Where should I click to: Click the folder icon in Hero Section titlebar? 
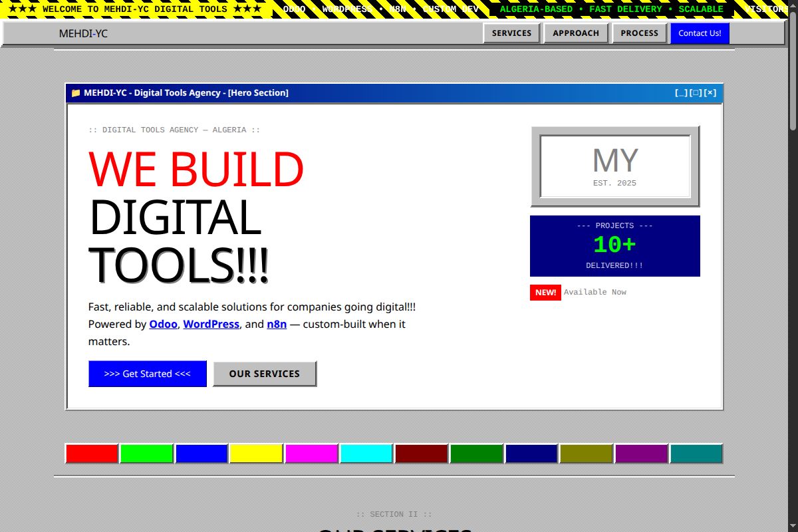click(76, 93)
